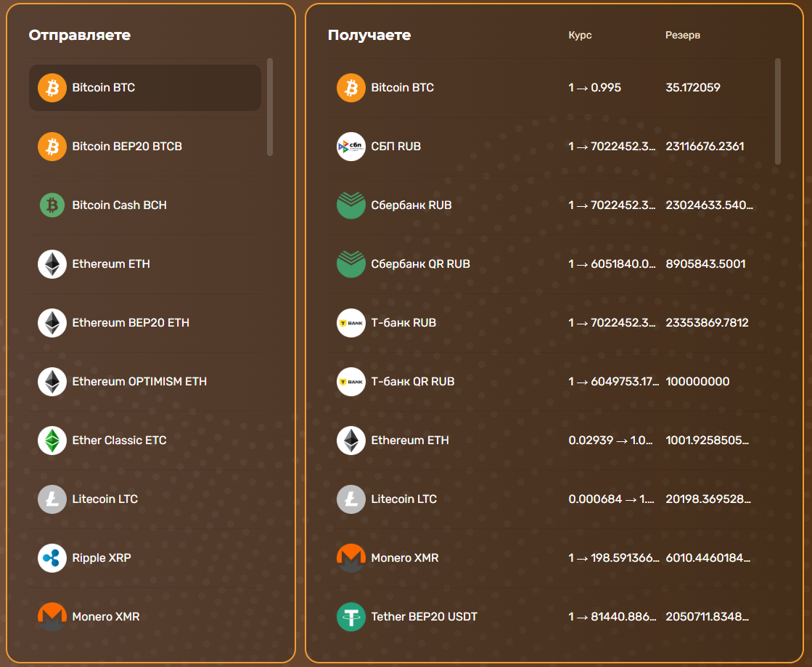Click the reserve value 23116676.2361
This screenshot has height=667, width=812.
[705, 147]
